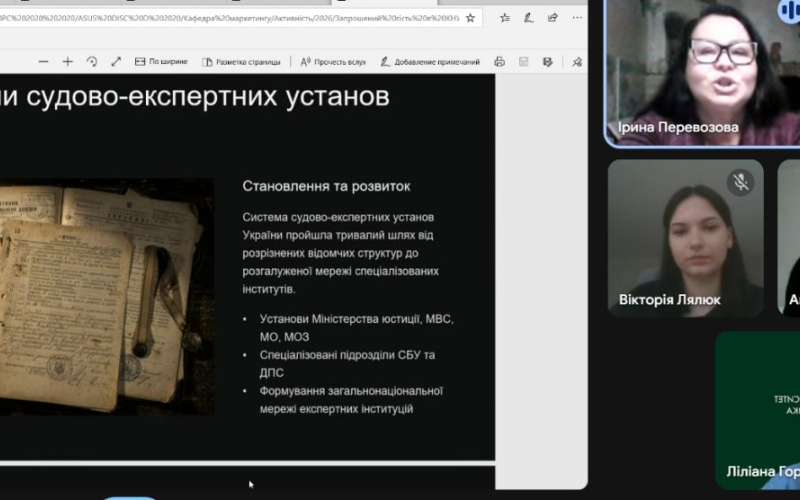Viewport: 800px width, 500px height.
Task: Rotate the PDF page
Action: 92,62
